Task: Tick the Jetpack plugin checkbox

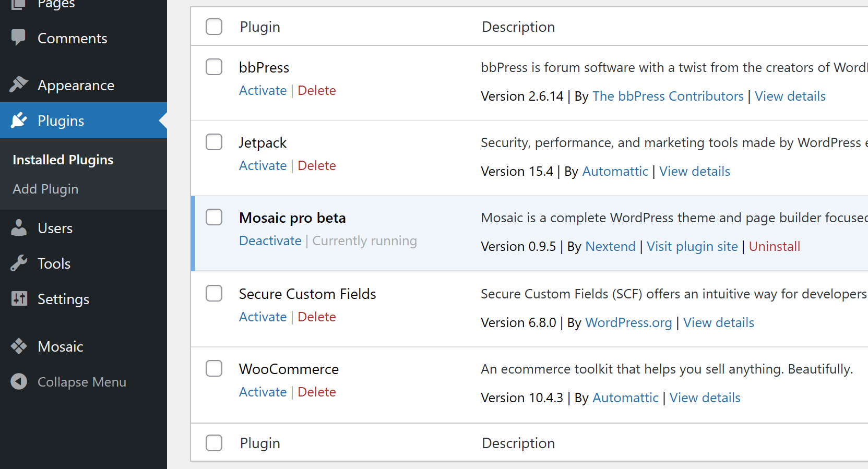Action: pos(214,142)
